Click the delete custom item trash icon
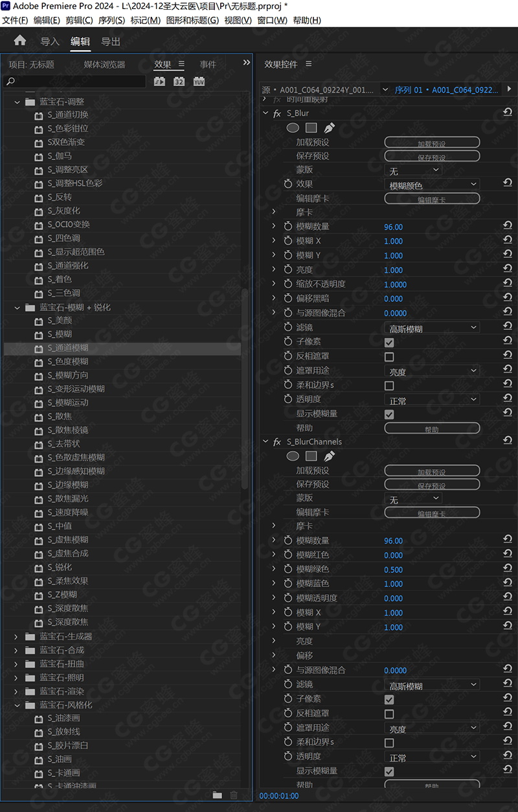 tap(234, 795)
